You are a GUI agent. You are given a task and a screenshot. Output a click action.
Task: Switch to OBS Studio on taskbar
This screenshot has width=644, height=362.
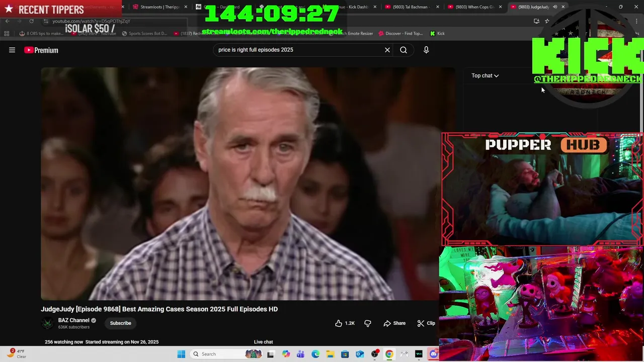(374, 354)
